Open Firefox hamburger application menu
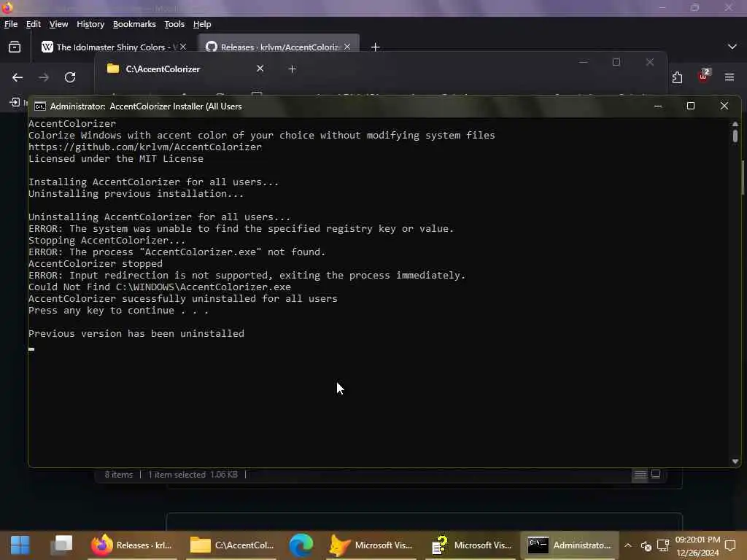The image size is (747, 560). pos(729,77)
